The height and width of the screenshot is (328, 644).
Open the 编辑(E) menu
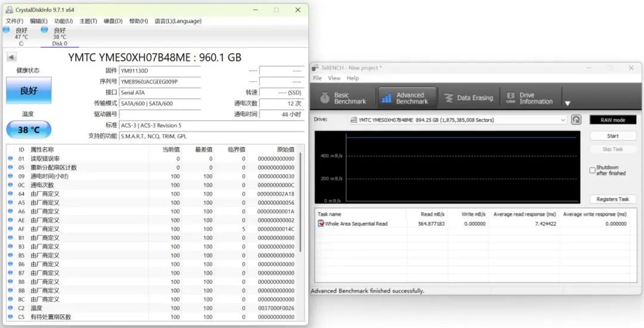click(x=39, y=21)
